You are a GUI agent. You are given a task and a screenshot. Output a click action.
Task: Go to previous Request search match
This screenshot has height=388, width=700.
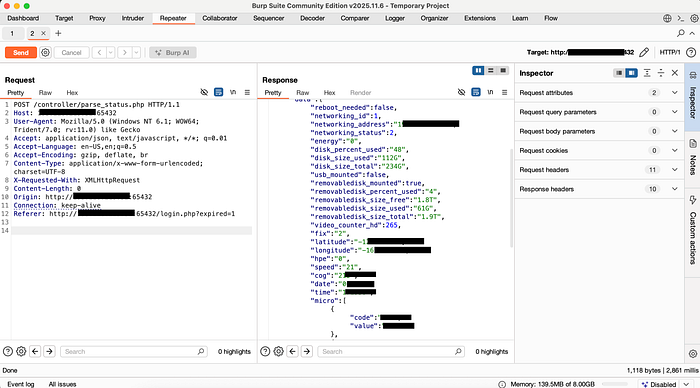point(35,351)
